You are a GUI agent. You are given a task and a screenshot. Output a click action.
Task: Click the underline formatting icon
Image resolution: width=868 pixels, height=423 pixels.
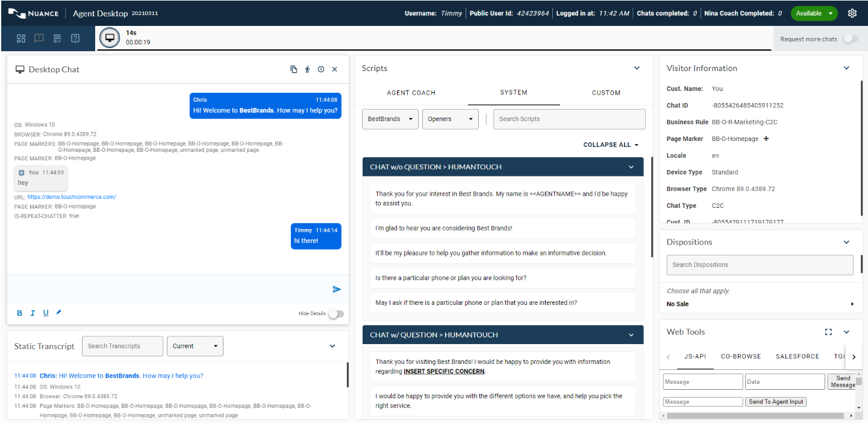46,313
